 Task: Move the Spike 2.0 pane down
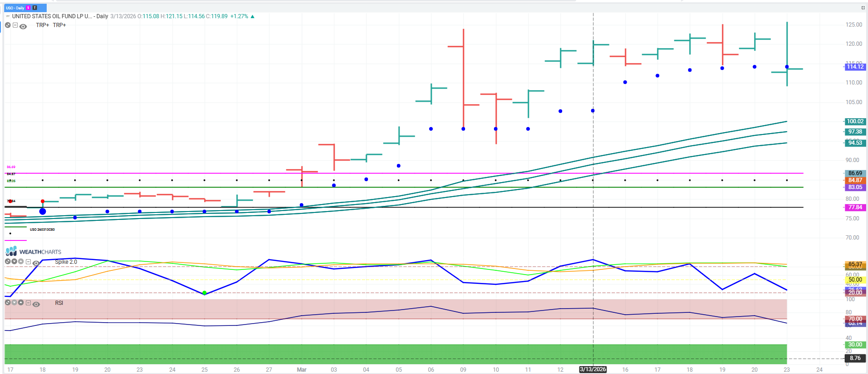click(14, 261)
